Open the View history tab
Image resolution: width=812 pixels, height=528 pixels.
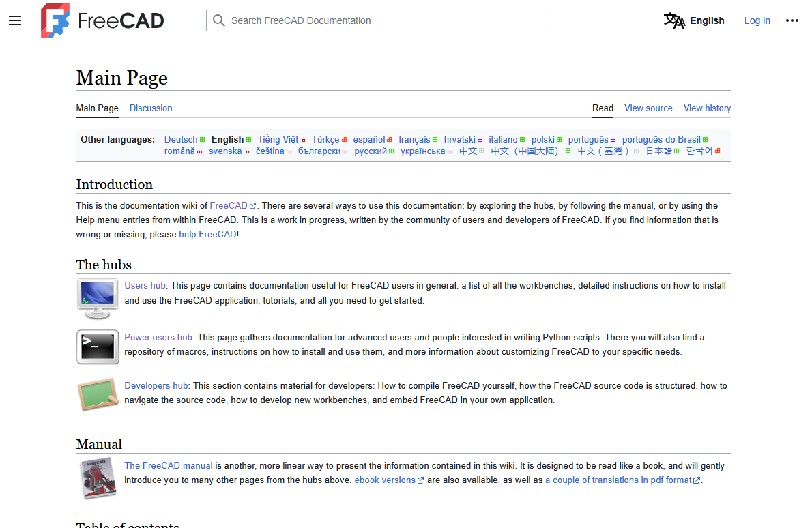(x=707, y=108)
